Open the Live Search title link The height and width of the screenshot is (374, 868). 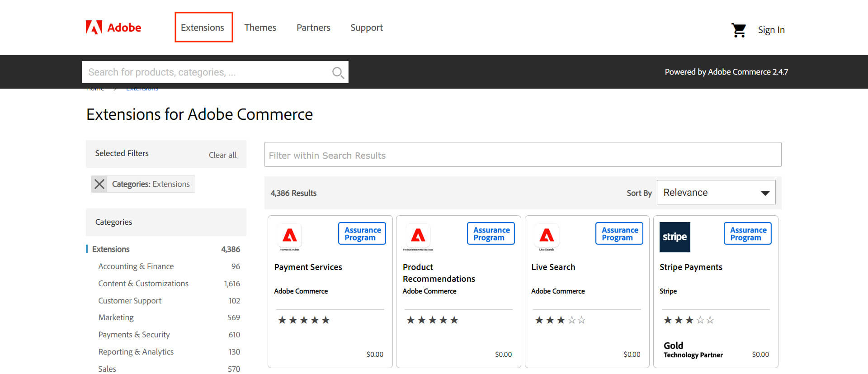[x=553, y=267]
